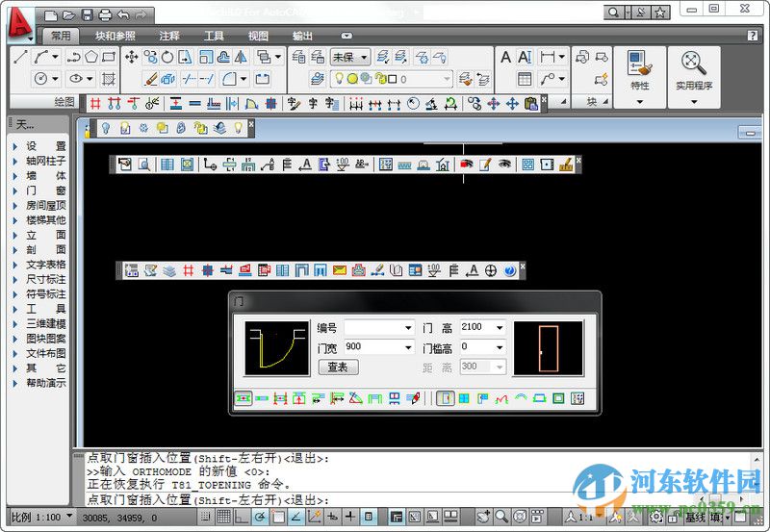Open the 实用程序 utilities icon
The image size is (770, 532).
pos(693,67)
